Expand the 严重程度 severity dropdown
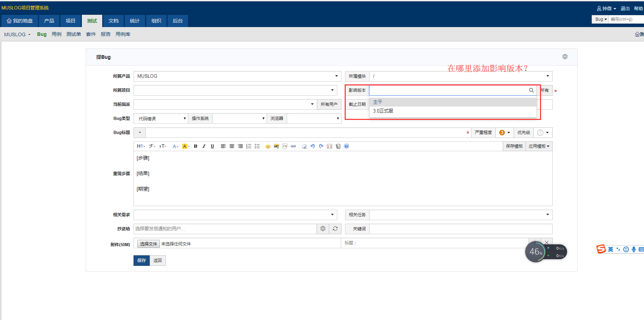This screenshot has width=644, height=320. tap(505, 133)
